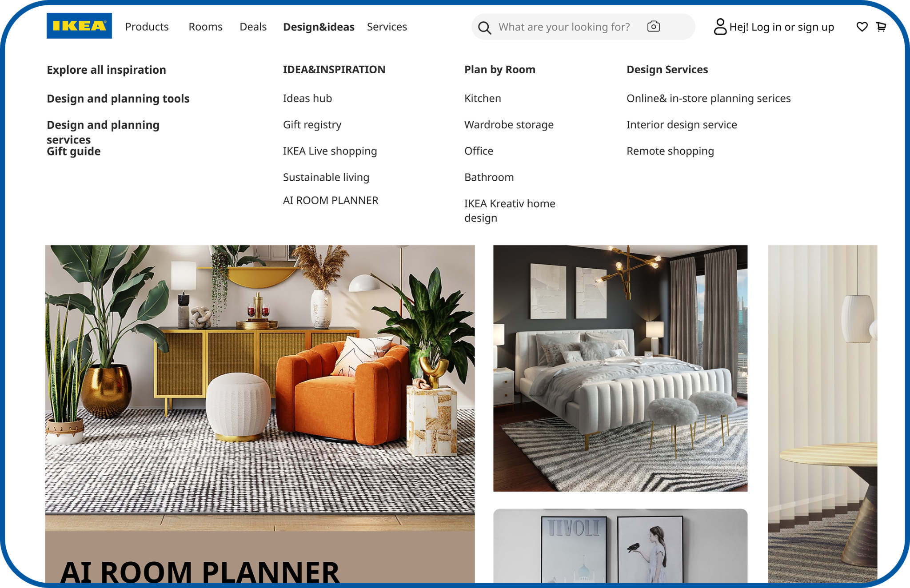
Task: Open camera visual search icon
Action: 653,27
